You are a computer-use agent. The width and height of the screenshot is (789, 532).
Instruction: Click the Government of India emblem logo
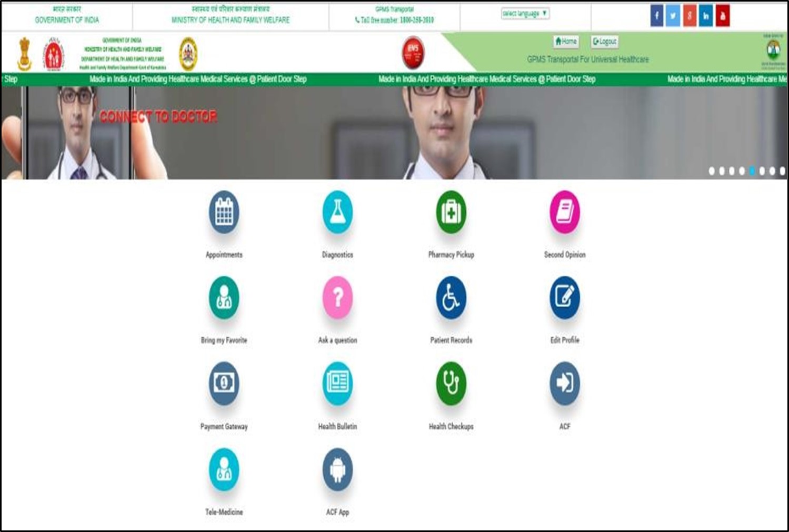tap(24, 54)
